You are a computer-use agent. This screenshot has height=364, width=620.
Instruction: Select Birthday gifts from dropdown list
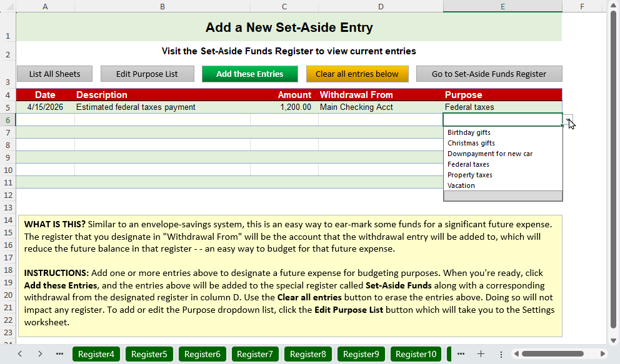click(469, 132)
